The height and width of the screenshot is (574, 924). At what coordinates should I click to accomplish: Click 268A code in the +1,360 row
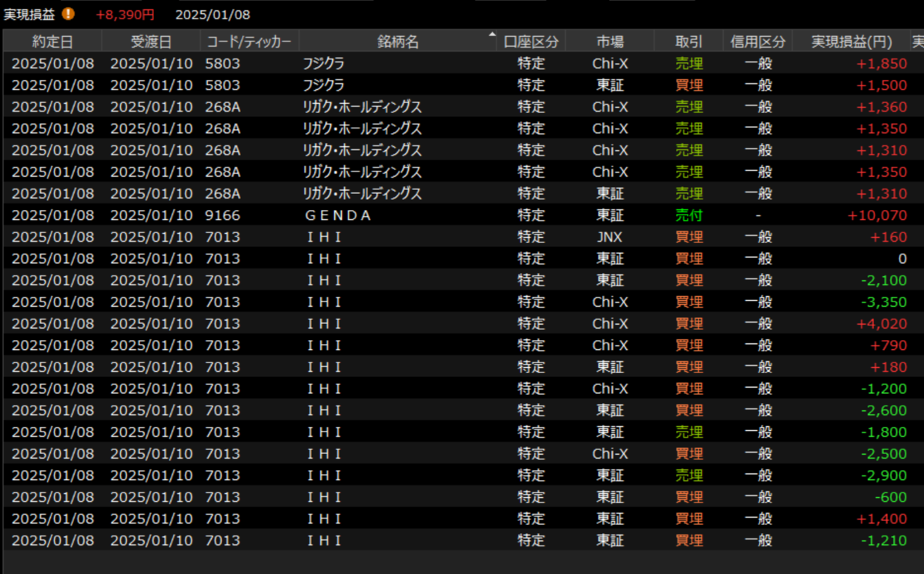[223, 106]
